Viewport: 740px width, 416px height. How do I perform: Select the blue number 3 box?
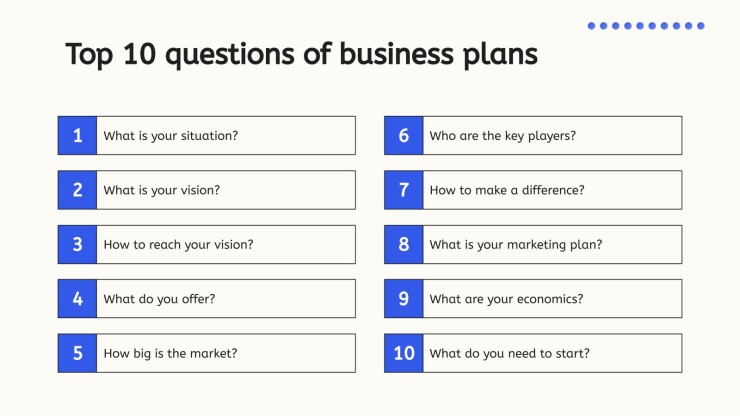[x=77, y=245]
